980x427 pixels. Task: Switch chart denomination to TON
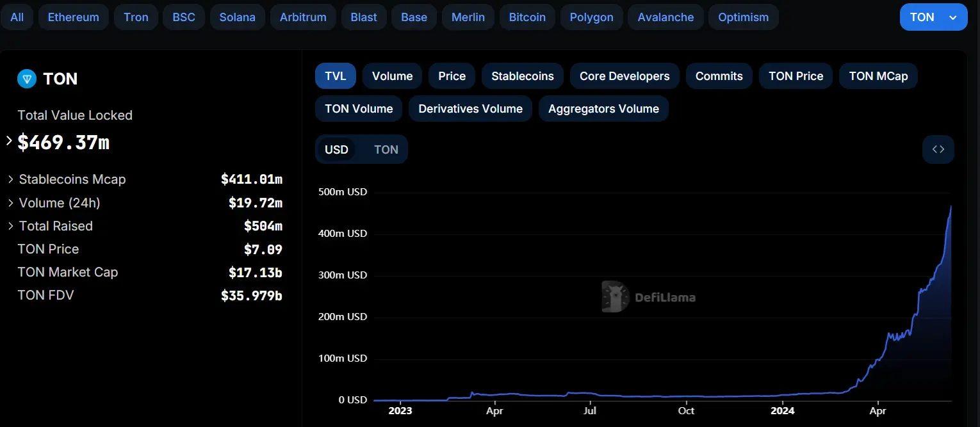386,150
